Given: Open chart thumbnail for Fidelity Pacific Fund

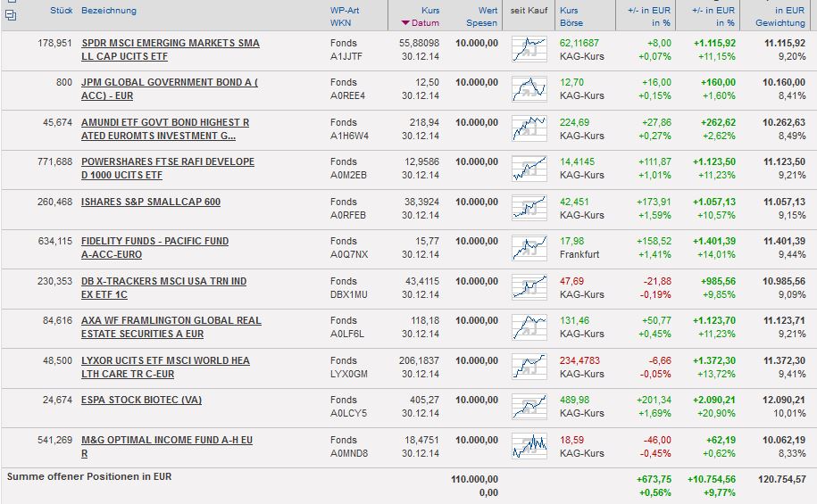Looking at the screenshot, I should tap(529, 248).
